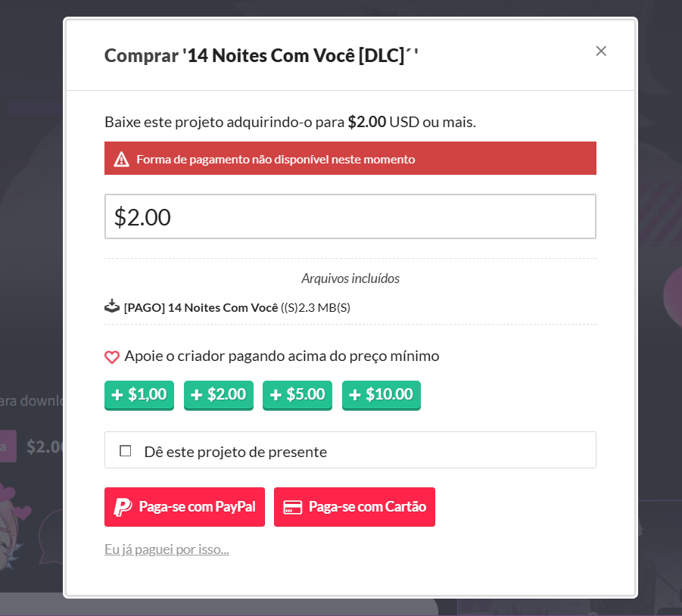
Task: Click the 'Arquivos incluídos' heading
Action: click(x=350, y=278)
